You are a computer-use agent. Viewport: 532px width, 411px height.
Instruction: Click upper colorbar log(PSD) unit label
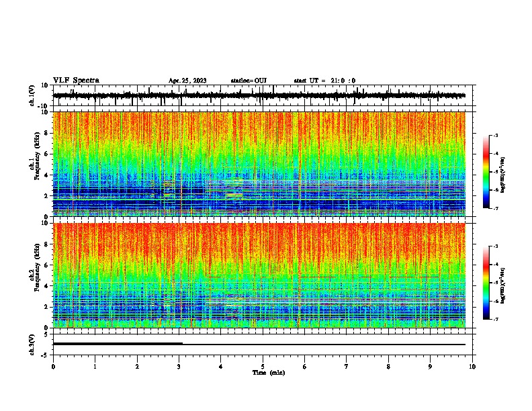(x=503, y=175)
